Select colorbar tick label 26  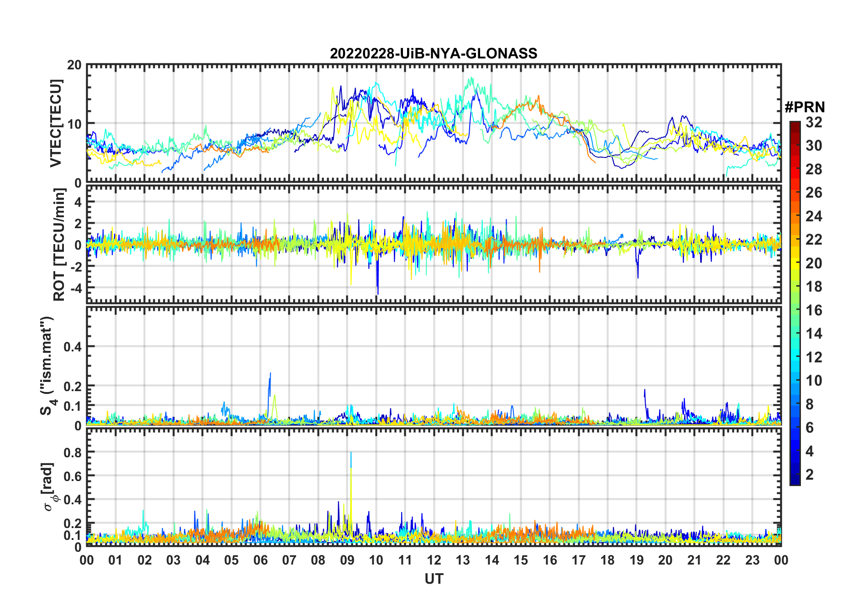click(x=814, y=193)
